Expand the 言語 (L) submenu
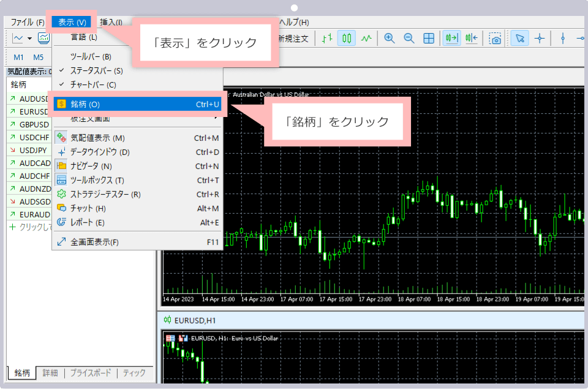Image resolution: width=588 pixels, height=389 pixels. (83, 37)
